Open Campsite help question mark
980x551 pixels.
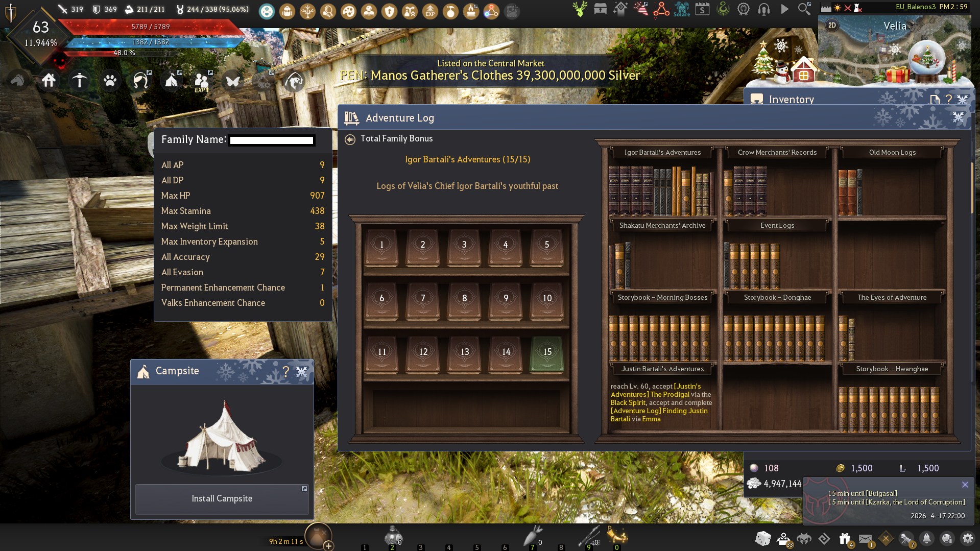pos(286,372)
